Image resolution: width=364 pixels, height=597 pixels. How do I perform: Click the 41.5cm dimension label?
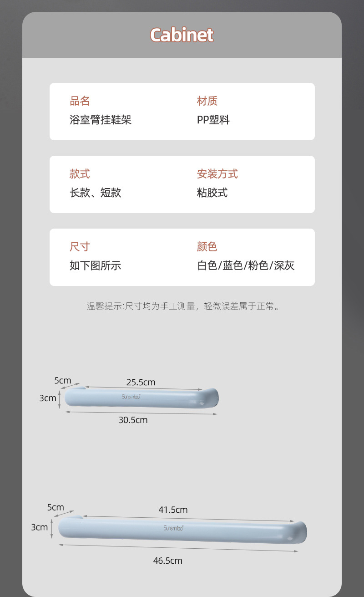click(173, 510)
